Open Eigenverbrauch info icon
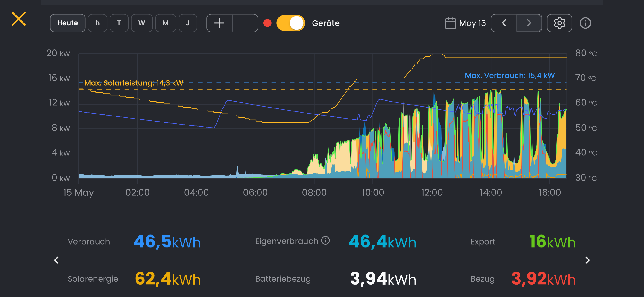The image size is (644, 297). point(325,241)
